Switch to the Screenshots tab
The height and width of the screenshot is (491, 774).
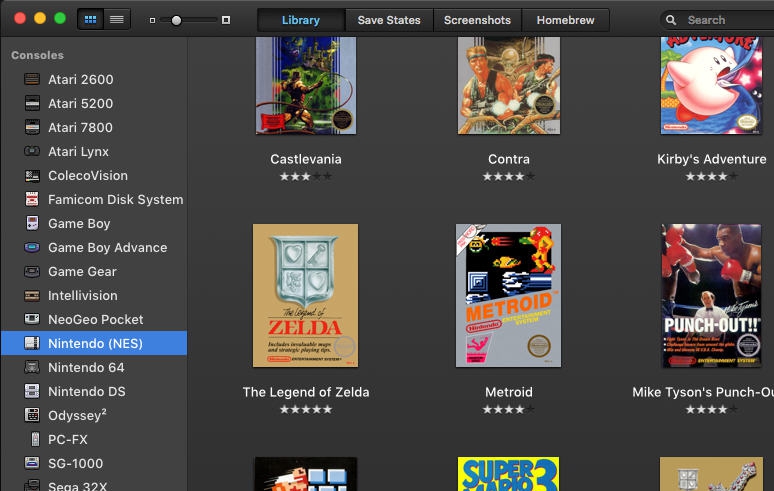click(x=477, y=20)
